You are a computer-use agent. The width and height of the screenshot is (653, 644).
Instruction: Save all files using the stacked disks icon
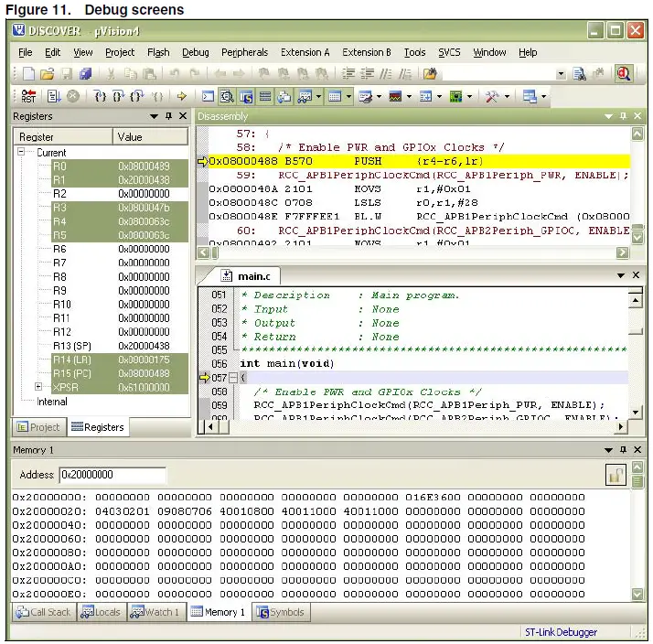(85, 74)
